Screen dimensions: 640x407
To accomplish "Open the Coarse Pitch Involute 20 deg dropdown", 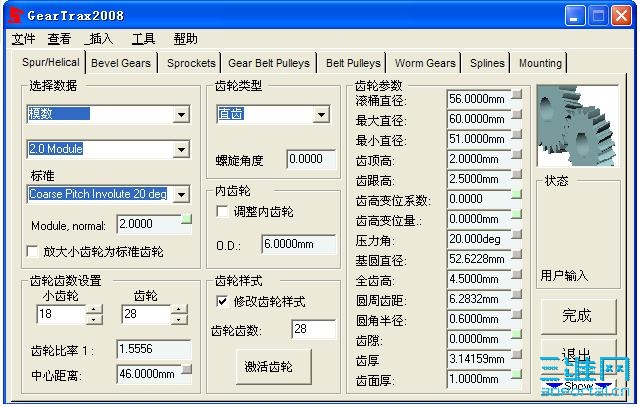I will pyautogui.click(x=182, y=194).
